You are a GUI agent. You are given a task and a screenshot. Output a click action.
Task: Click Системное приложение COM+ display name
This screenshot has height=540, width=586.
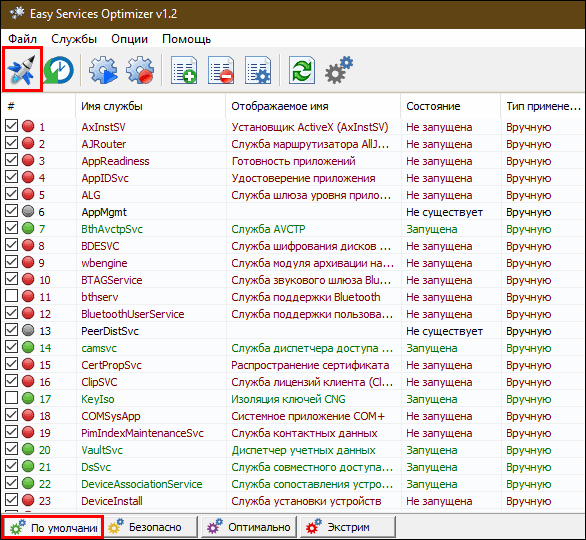[308, 416]
